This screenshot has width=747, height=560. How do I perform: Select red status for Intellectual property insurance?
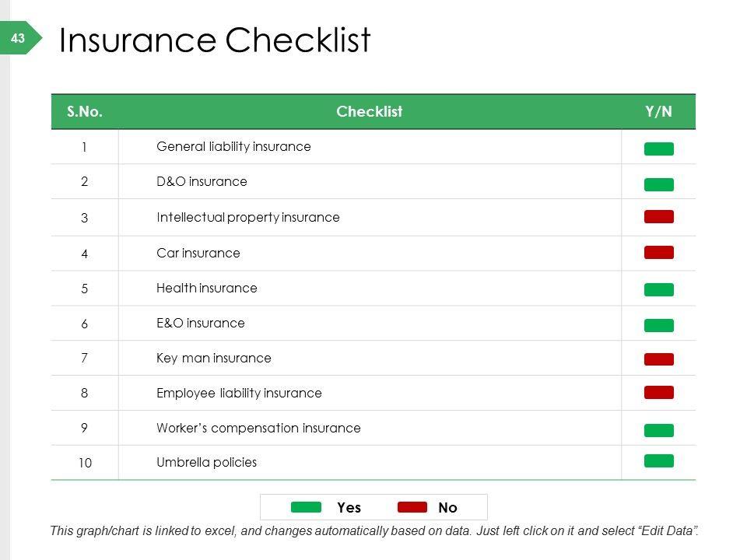(658, 217)
